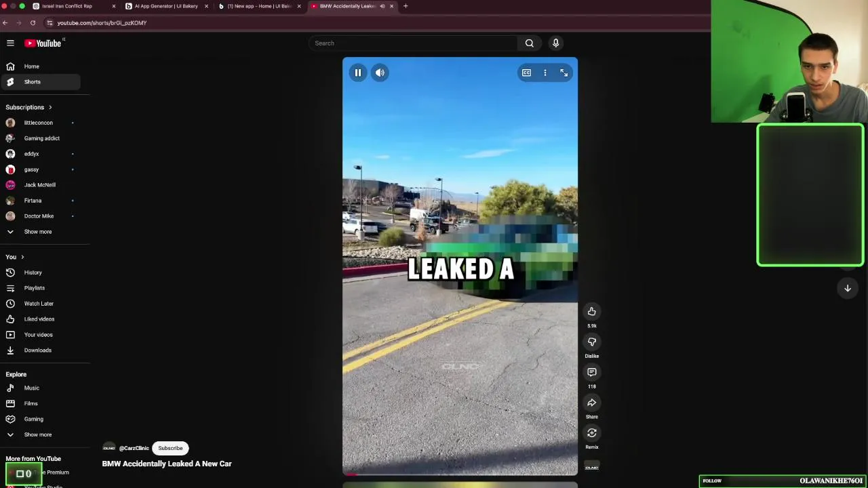Switch to the AI App Generator tab
868x488 pixels.
(166, 6)
